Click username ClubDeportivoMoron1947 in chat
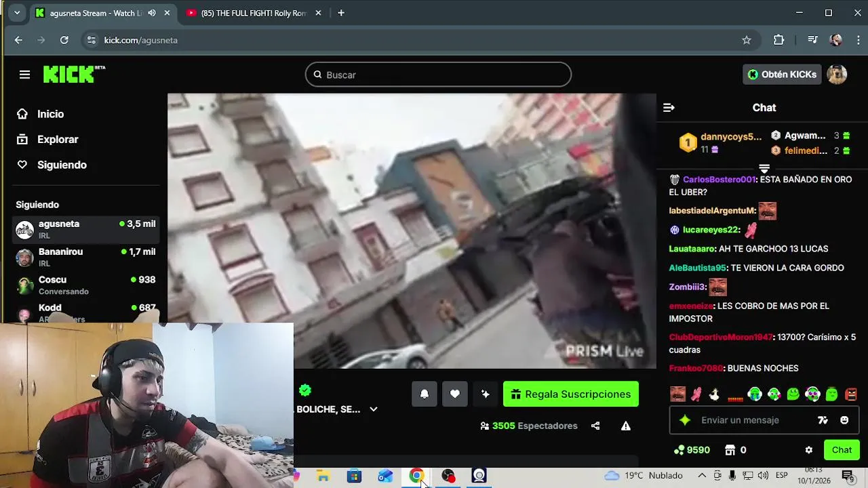 point(721,337)
